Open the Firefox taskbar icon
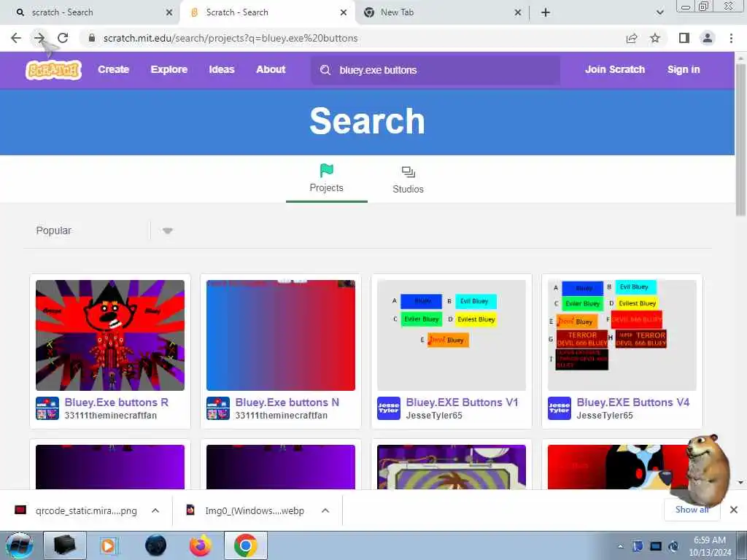747x560 pixels. [201, 545]
